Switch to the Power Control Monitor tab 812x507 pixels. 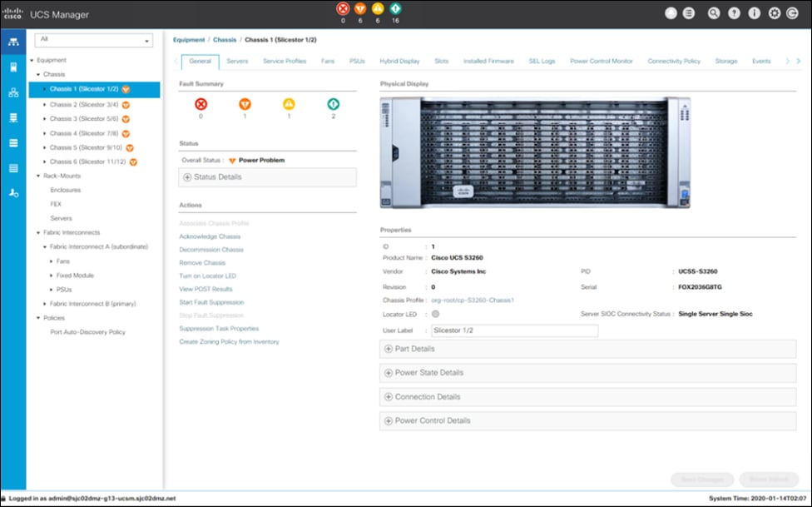click(x=602, y=61)
